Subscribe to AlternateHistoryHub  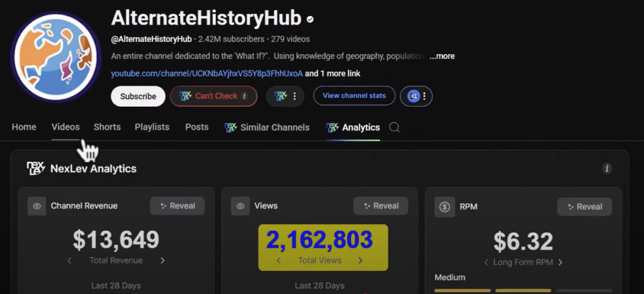coord(138,96)
